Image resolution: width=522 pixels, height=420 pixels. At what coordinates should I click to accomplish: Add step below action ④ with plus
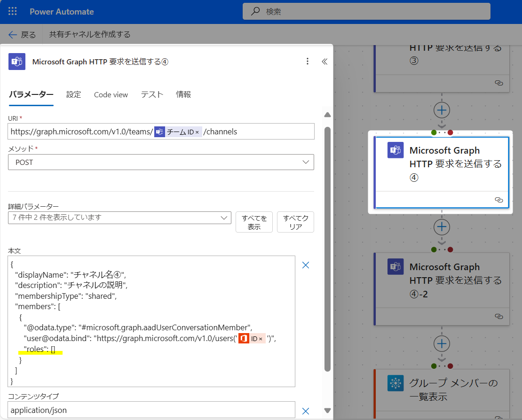[442, 227]
